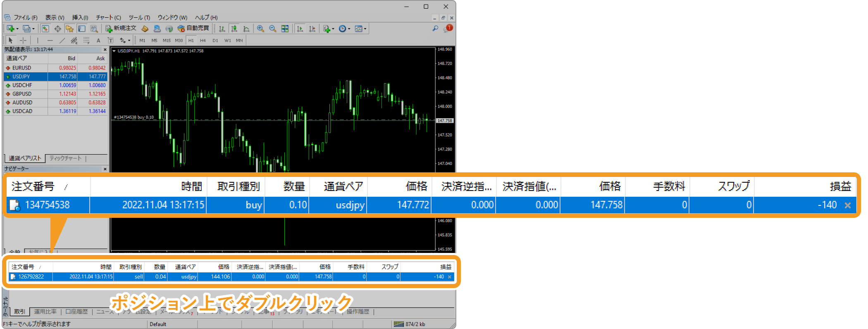Expand the new chart dropdown arrow

(17, 29)
